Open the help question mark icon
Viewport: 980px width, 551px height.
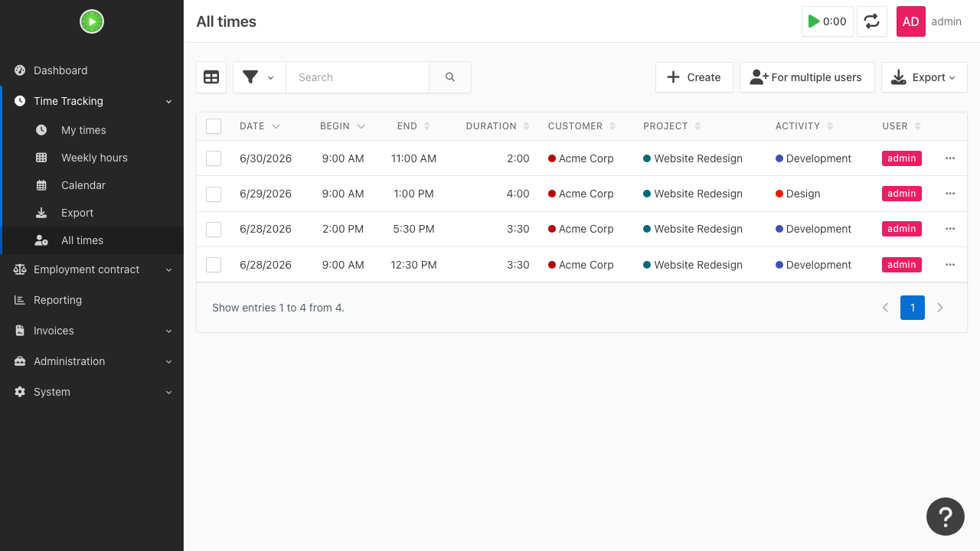[946, 517]
